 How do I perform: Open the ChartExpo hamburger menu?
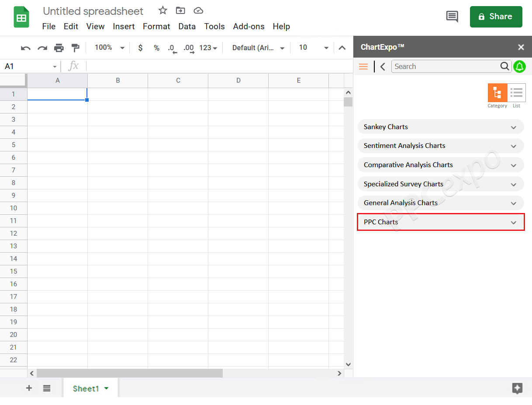click(363, 66)
